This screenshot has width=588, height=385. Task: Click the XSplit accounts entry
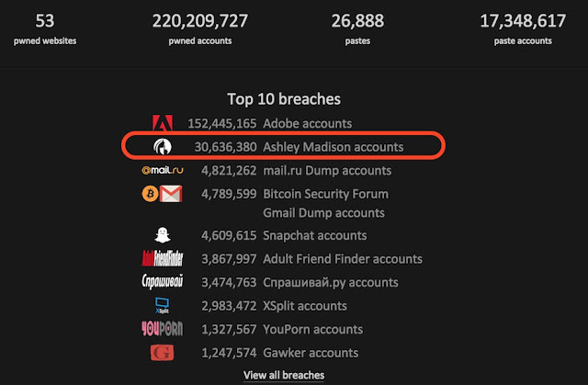point(305,306)
